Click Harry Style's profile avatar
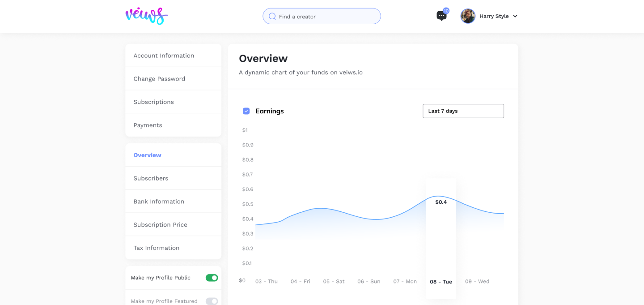The image size is (644, 305). 468,16
